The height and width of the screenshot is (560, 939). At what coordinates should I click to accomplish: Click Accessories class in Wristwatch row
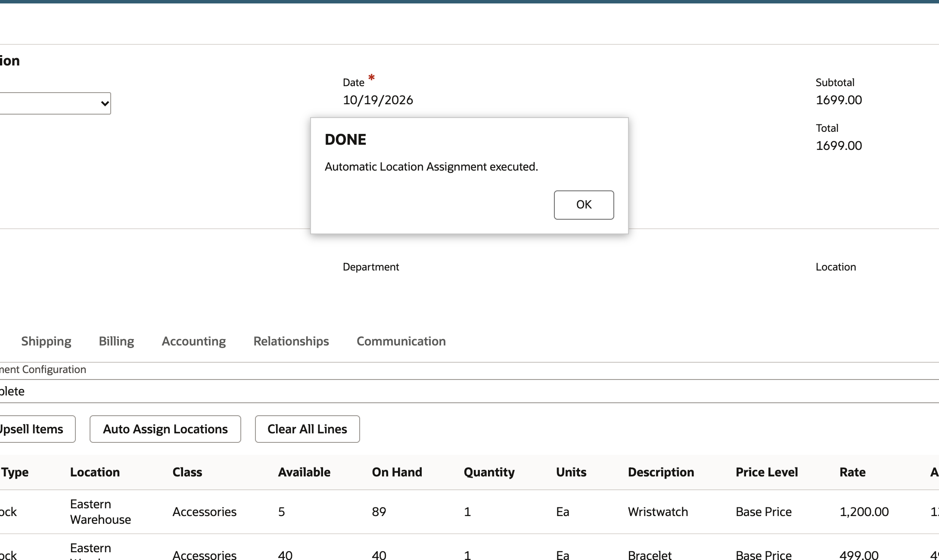[204, 512]
